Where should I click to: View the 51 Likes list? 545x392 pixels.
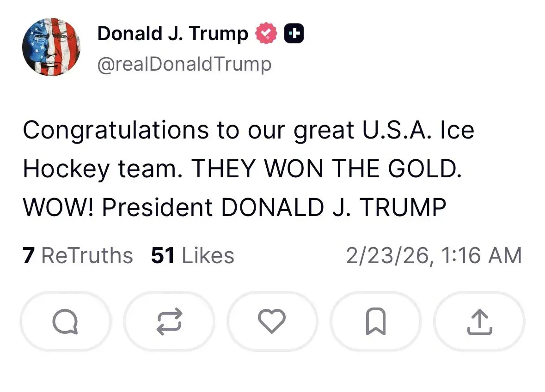pyautogui.click(x=192, y=256)
